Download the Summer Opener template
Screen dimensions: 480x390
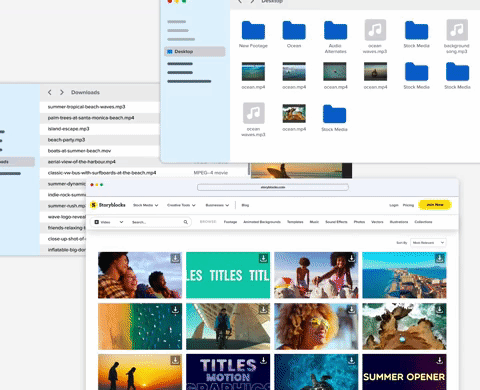[x=440, y=360]
